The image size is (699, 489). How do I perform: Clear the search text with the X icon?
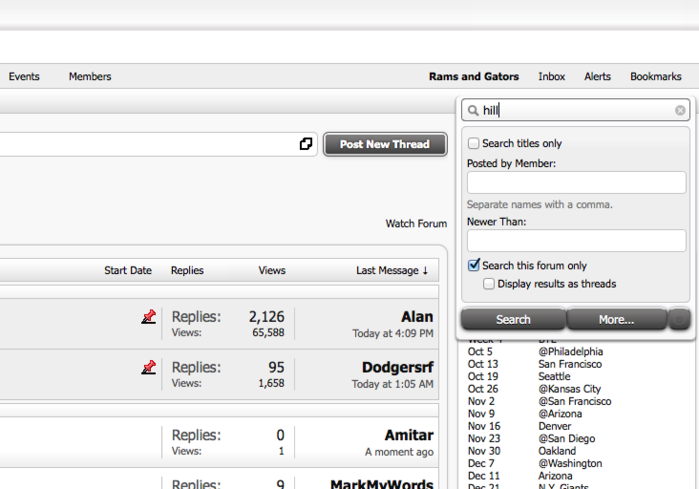coord(680,111)
